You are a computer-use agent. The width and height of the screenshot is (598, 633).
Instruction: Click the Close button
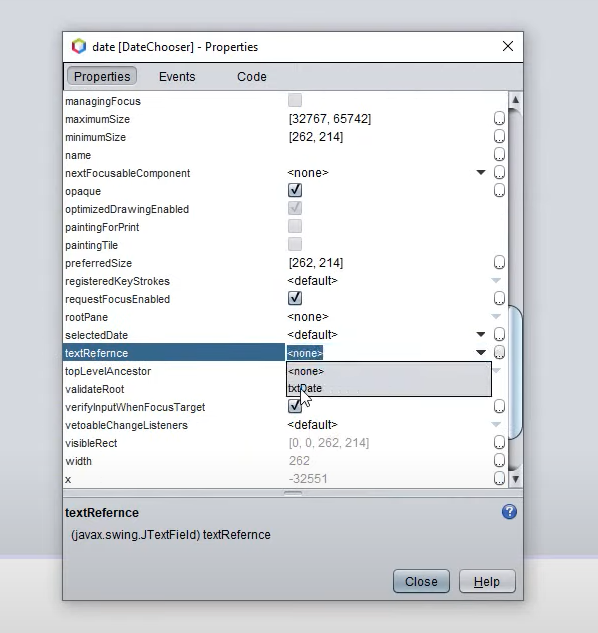[x=421, y=581]
